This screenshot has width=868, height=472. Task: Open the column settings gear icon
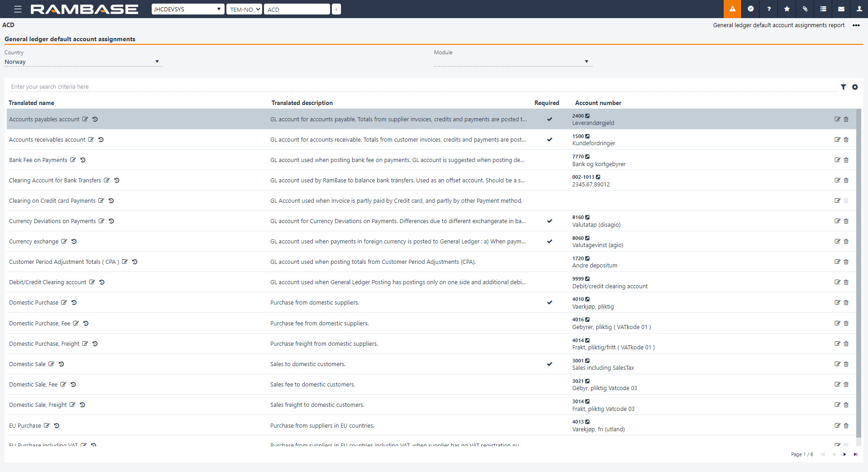point(855,87)
